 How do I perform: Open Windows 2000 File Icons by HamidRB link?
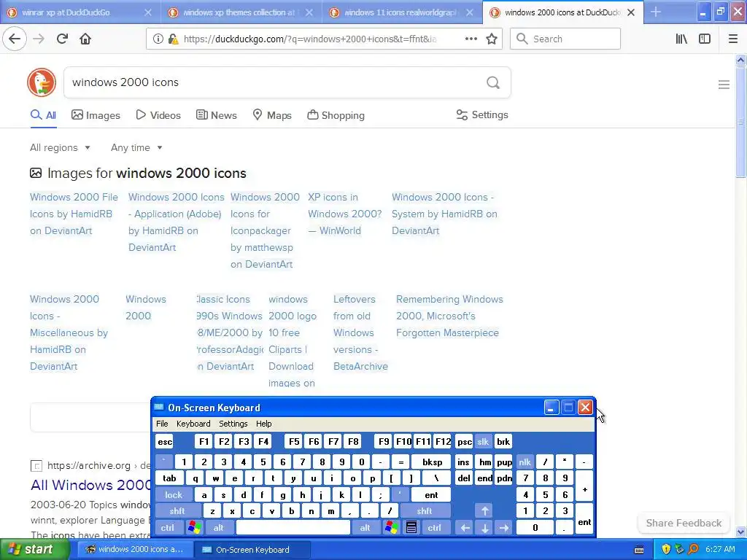click(x=74, y=214)
